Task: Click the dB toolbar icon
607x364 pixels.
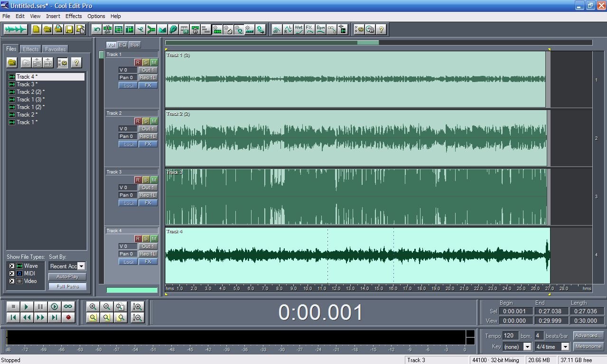Action: coord(277,29)
